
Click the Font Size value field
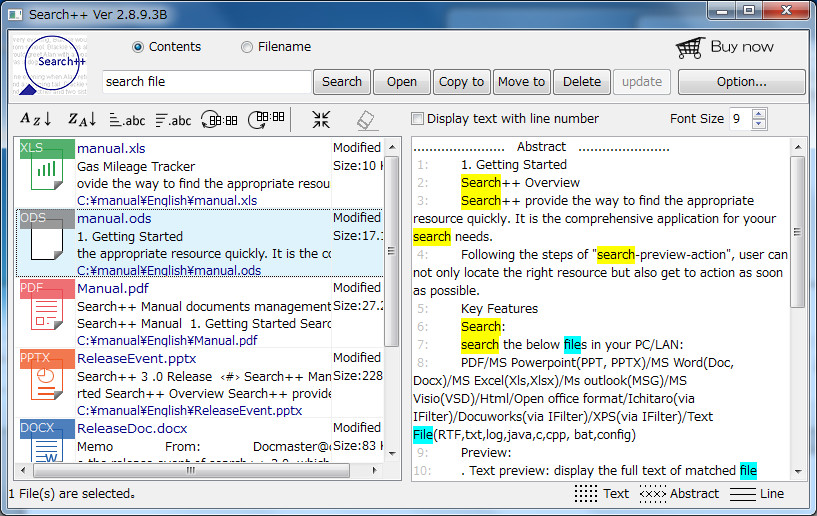pos(740,119)
